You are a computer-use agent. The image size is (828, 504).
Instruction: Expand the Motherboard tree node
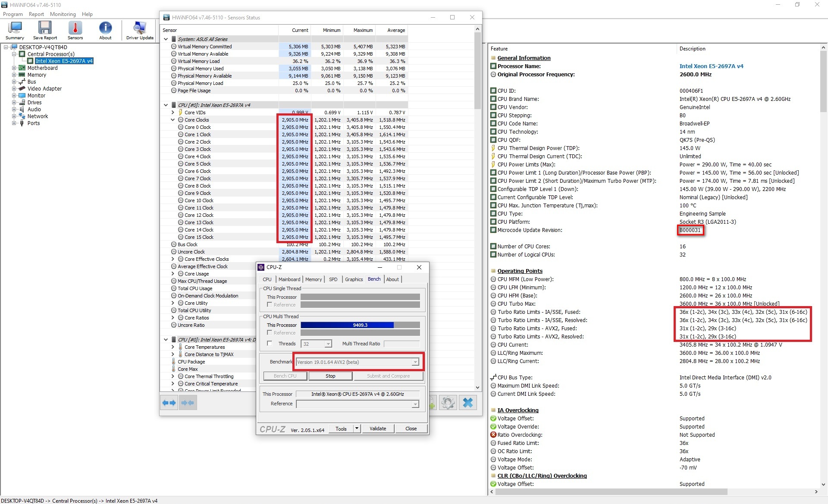coord(14,68)
